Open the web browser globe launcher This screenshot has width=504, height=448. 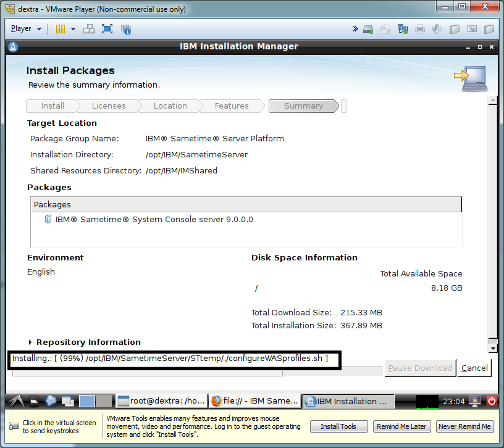point(51,400)
